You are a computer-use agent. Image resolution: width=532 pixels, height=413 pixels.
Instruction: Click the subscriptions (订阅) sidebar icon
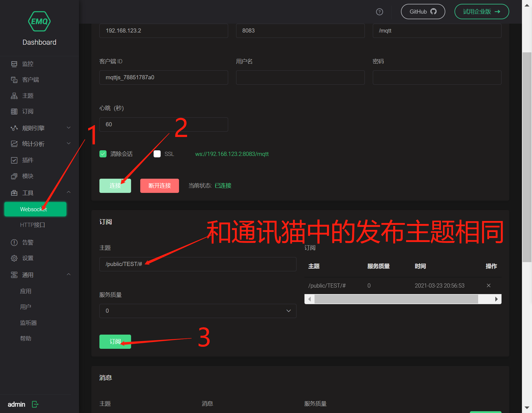click(x=14, y=112)
